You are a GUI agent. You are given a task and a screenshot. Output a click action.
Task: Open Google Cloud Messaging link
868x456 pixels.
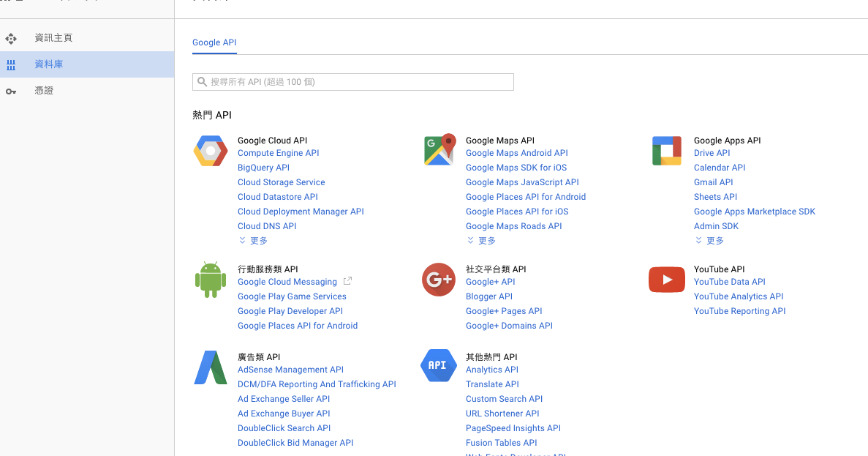287,282
